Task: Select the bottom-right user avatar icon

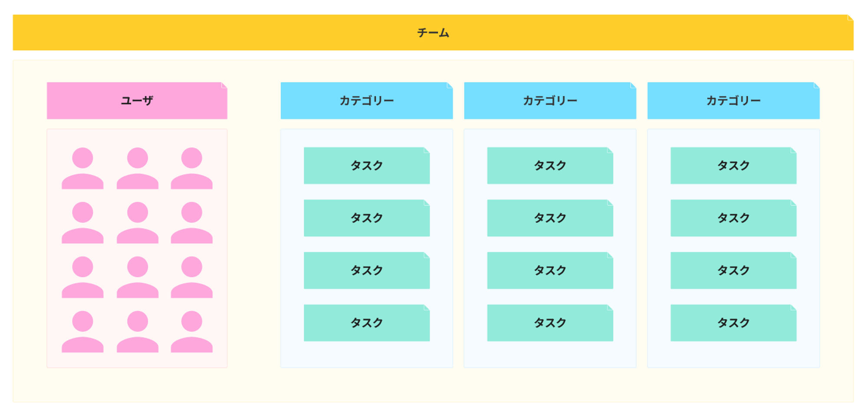Action: [x=191, y=331]
